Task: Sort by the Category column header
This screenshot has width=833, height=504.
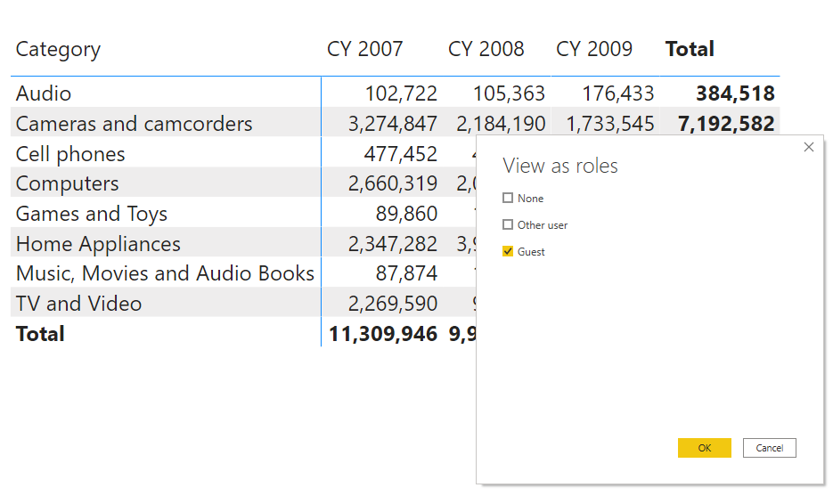Action: (x=58, y=49)
